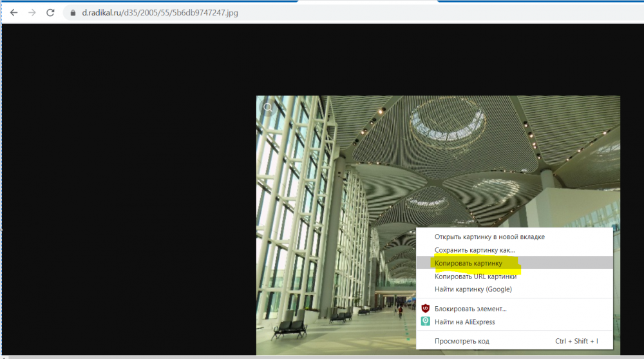Choose 'Копировать URL картинки' option
The width and height of the screenshot is (644, 359).
(x=475, y=277)
